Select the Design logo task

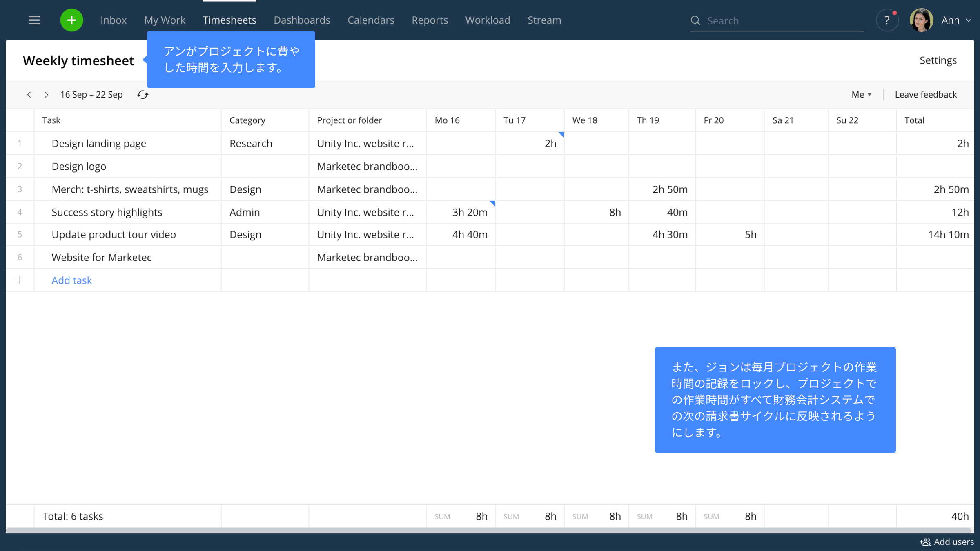(79, 167)
